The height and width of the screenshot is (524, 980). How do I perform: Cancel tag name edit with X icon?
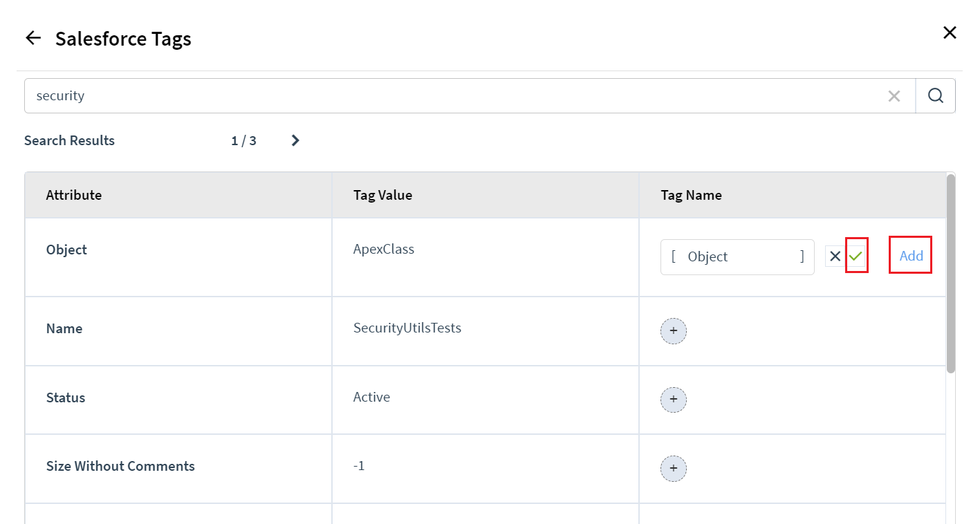[835, 256]
